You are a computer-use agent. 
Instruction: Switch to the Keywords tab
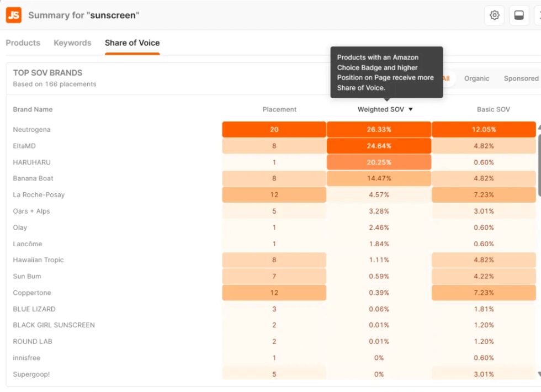click(x=72, y=43)
